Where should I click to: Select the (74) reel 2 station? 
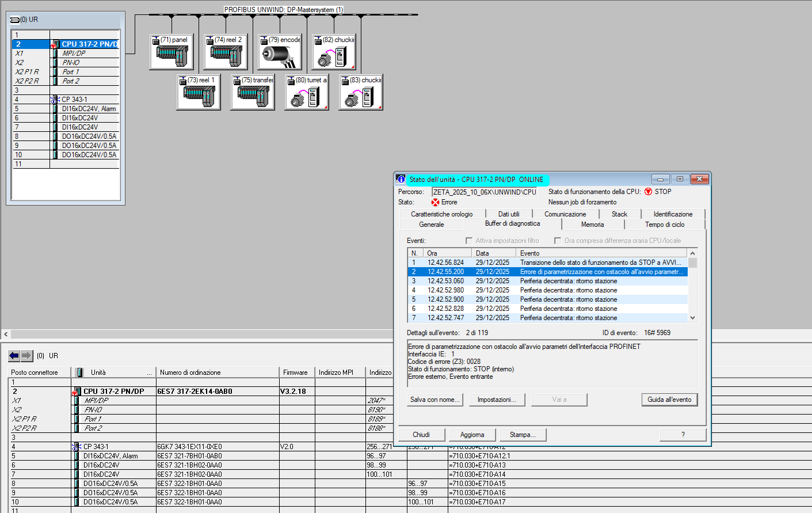[x=226, y=56]
